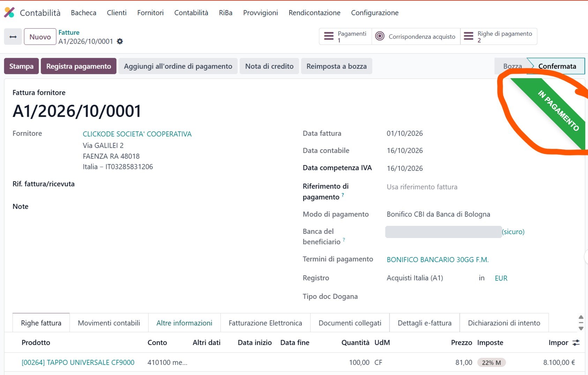
Task: Switch to Fatturazione Elettronica tab
Action: point(265,323)
